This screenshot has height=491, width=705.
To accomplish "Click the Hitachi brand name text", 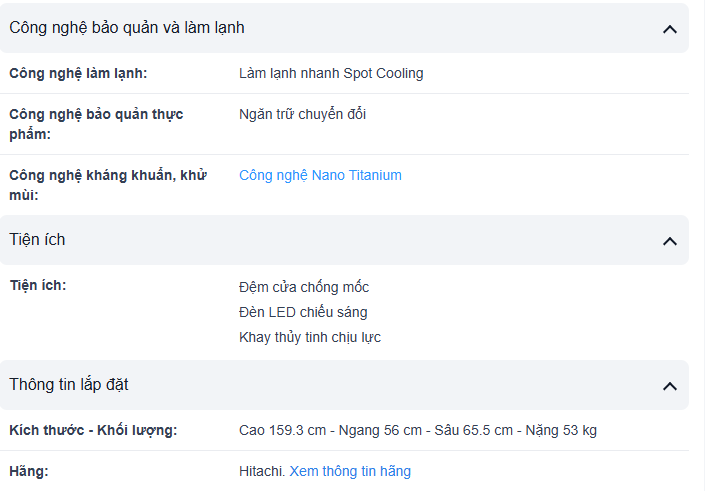I will [x=262, y=471].
